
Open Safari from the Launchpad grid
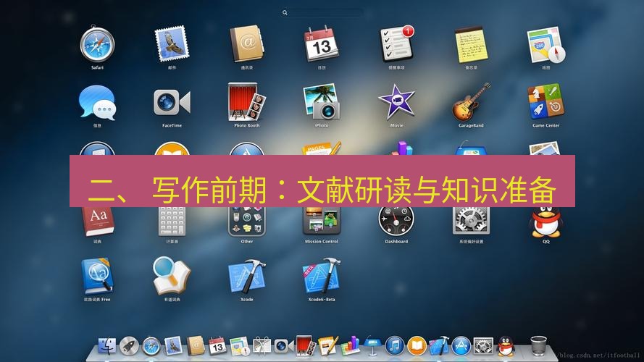click(x=97, y=44)
